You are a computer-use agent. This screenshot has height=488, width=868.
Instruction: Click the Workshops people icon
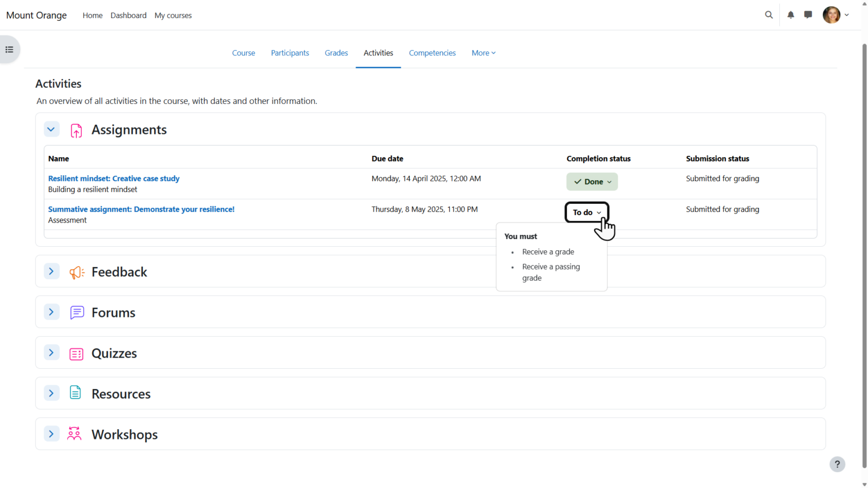pyautogui.click(x=74, y=434)
